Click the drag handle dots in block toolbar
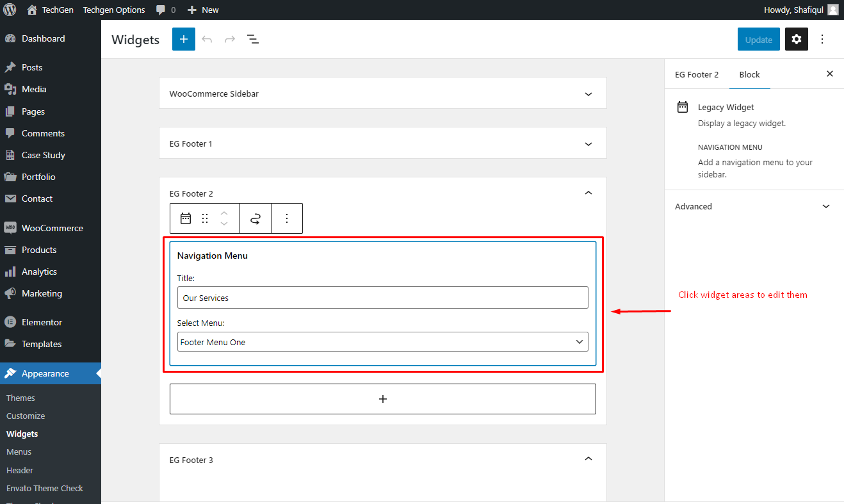Viewport: 844px width, 504px height. tap(205, 218)
